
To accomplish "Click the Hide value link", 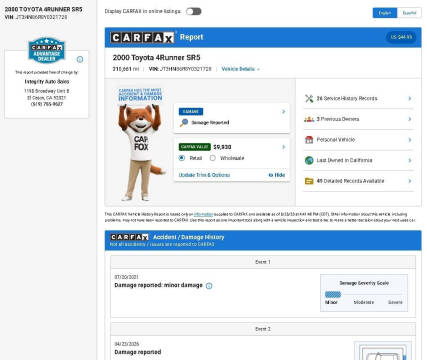I will click(277, 175).
